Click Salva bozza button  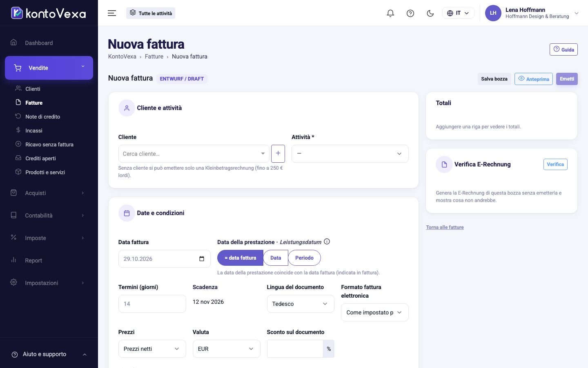tap(494, 79)
